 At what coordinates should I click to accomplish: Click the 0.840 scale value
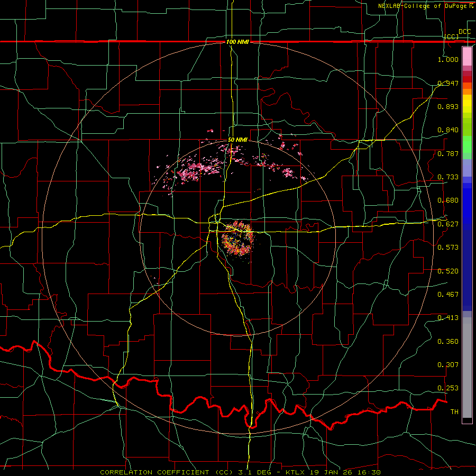448,130
